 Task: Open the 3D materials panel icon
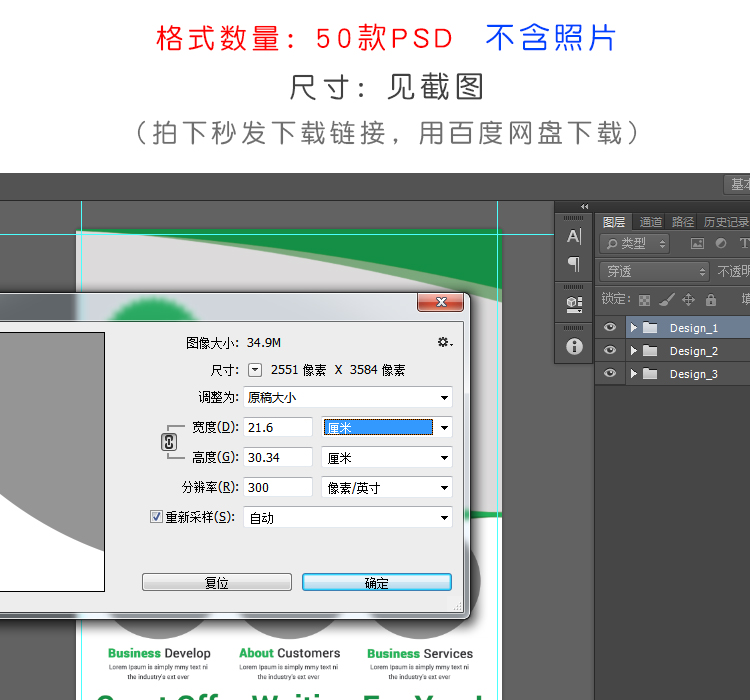(x=574, y=302)
